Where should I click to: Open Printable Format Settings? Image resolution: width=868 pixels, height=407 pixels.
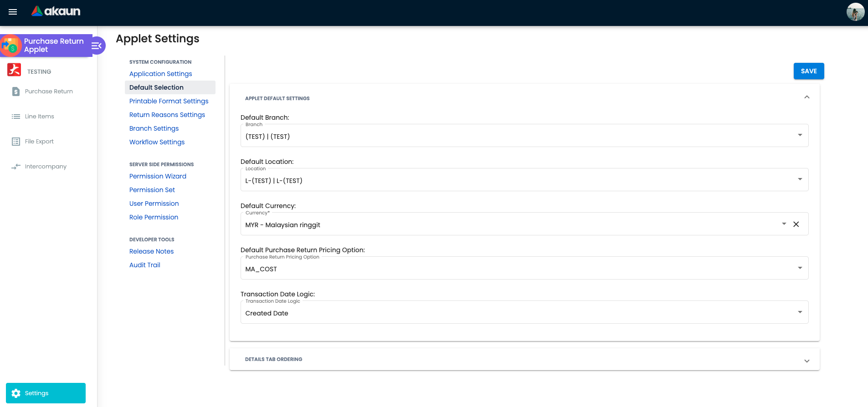(169, 101)
